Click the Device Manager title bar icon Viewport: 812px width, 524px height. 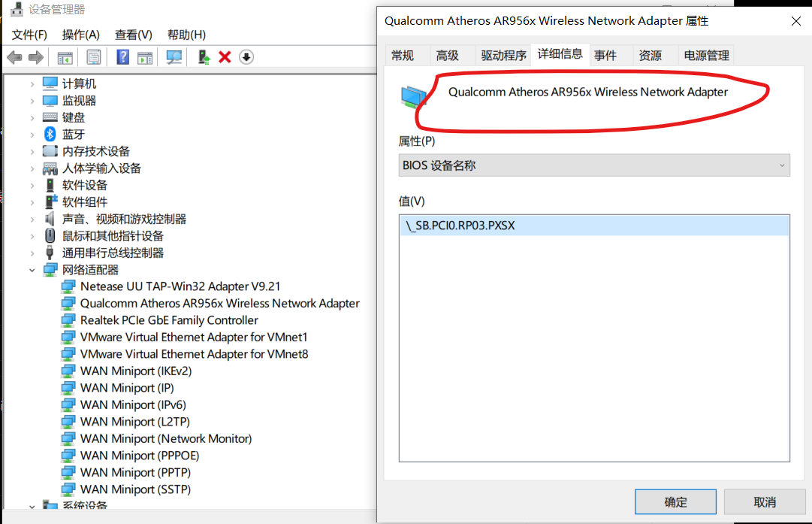(x=17, y=9)
